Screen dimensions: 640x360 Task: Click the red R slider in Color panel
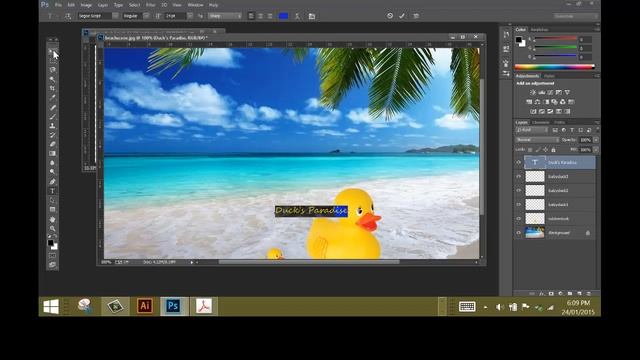pos(555,39)
